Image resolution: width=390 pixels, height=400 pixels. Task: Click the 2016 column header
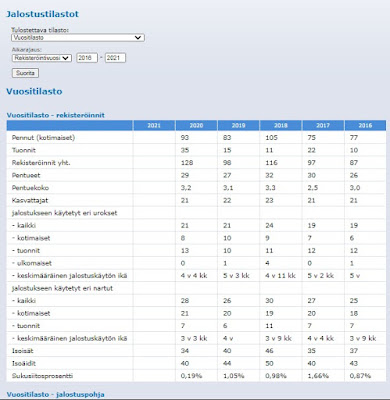pos(365,125)
